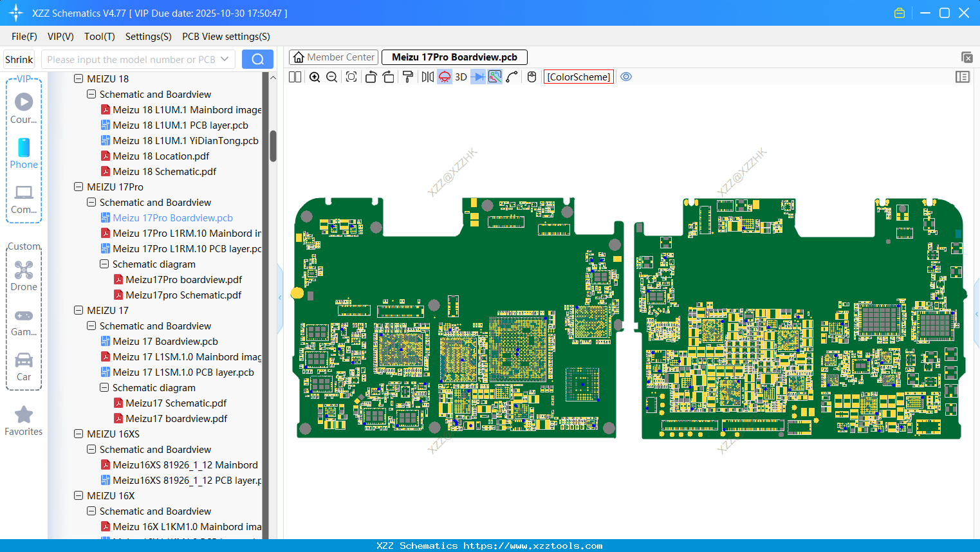Collapse the MEIZU 18 tree node
This screenshot has width=980, height=552.
coord(79,79)
